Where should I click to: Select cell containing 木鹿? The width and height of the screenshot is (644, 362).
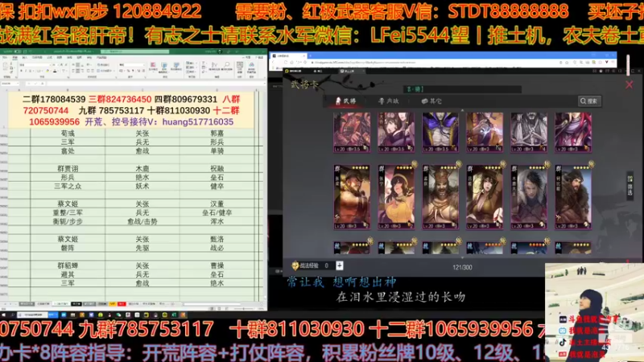coord(142,169)
